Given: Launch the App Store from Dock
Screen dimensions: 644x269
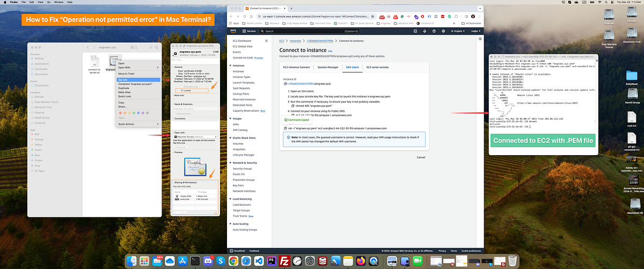Looking at the screenshot, I should 182,261.
